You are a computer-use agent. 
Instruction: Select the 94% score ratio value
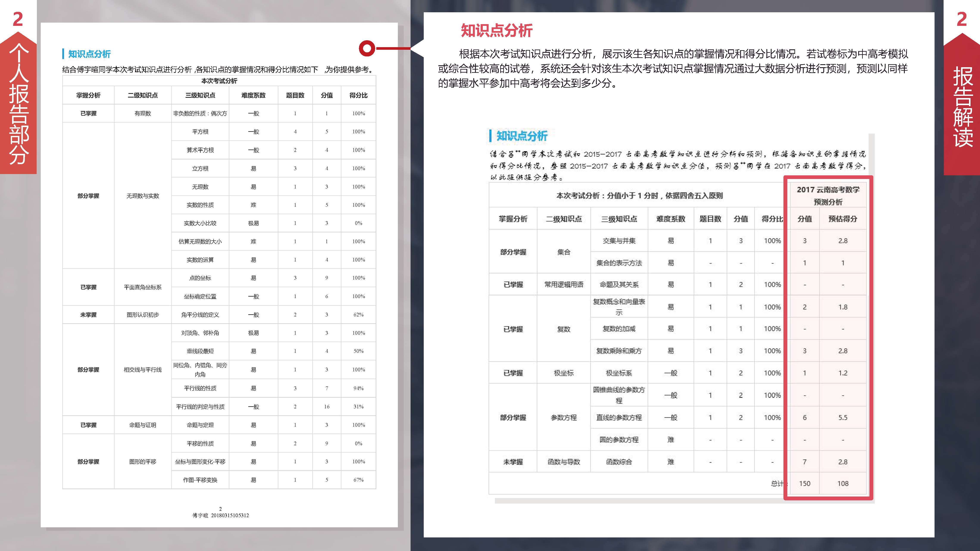pyautogui.click(x=358, y=388)
